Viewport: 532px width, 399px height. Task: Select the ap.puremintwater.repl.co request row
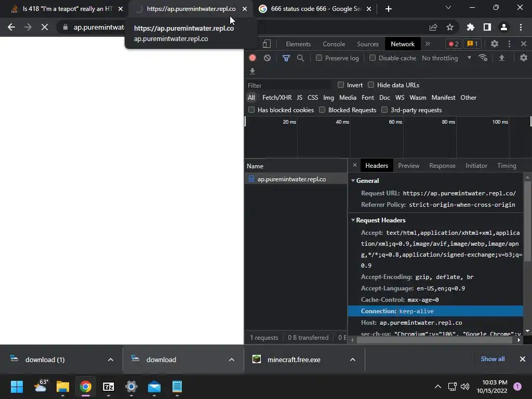click(x=296, y=179)
